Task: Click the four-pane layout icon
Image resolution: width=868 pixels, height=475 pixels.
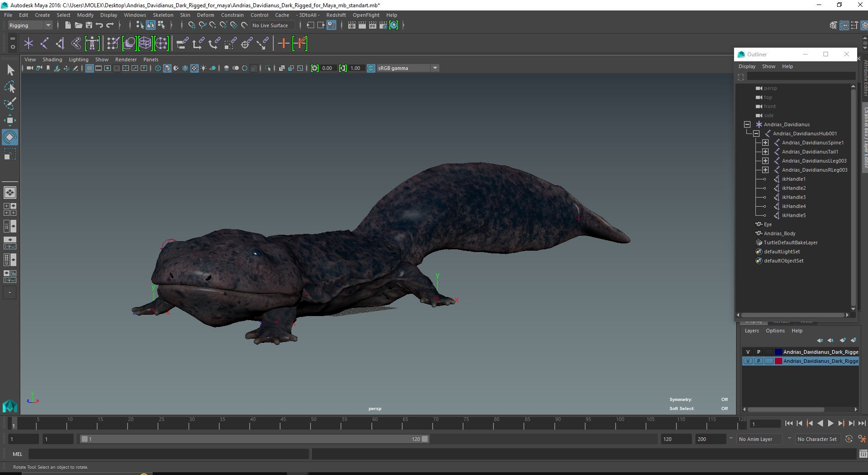Action: coord(10,209)
